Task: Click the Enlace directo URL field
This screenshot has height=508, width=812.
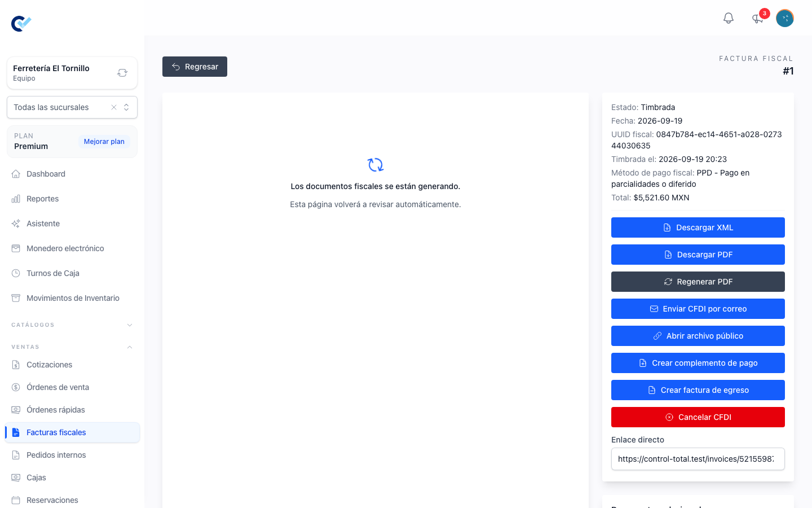Action: coord(698,459)
